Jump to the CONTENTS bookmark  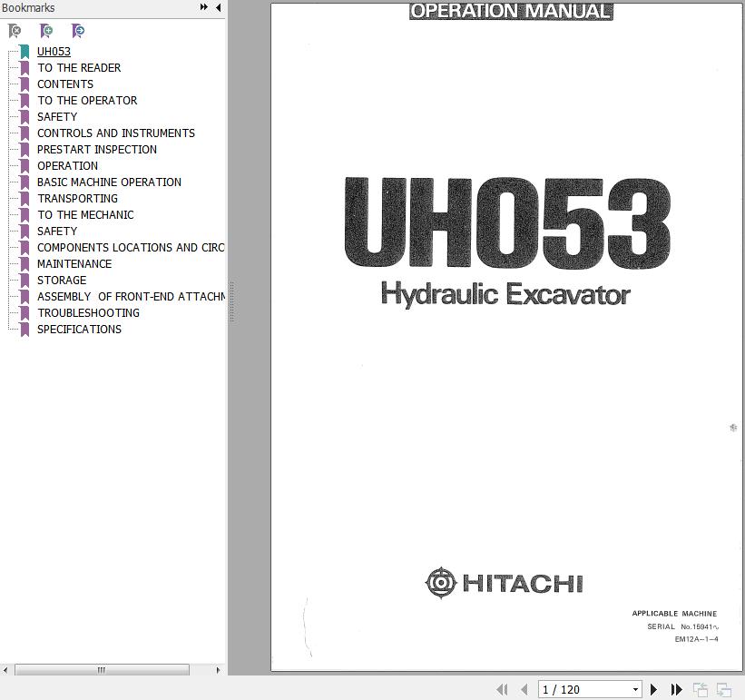click(x=65, y=84)
